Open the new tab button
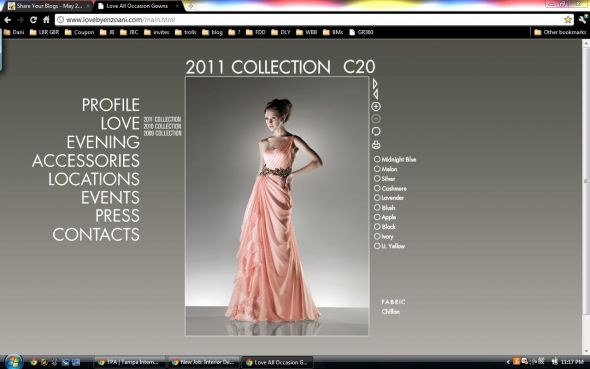Viewport: 590px width, 369px height. (x=190, y=6)
